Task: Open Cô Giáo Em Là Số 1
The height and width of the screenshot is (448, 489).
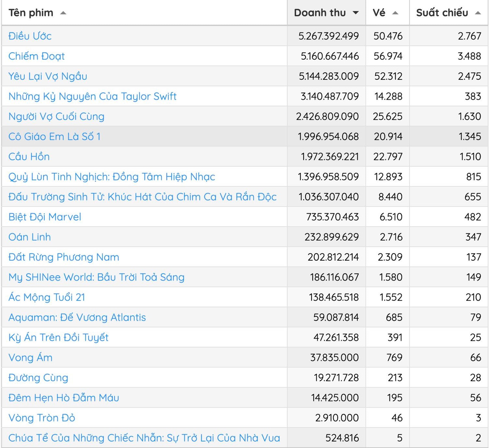Action: pos(54,137)
